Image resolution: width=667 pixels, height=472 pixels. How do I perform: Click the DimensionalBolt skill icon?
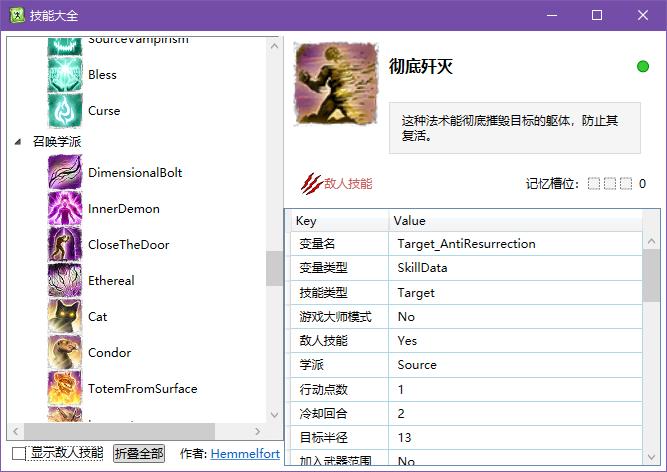[x=65, y=172]
